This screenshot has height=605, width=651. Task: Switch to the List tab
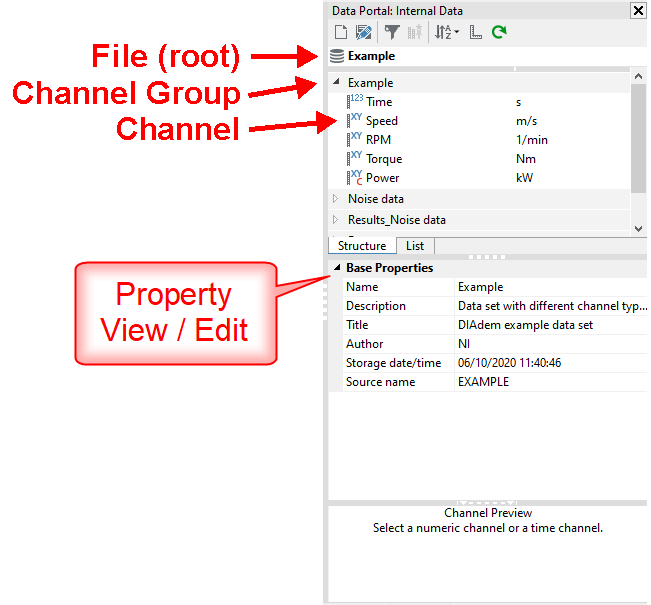(x=414, y=246)
